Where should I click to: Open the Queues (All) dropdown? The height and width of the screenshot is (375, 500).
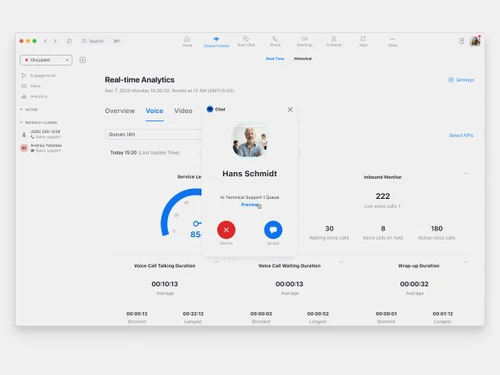click(x=153, y=134)
